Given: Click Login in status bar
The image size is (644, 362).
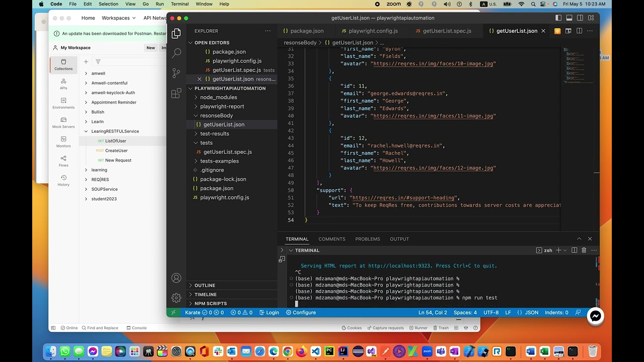Looking at the screenshot, I should 269,312.
